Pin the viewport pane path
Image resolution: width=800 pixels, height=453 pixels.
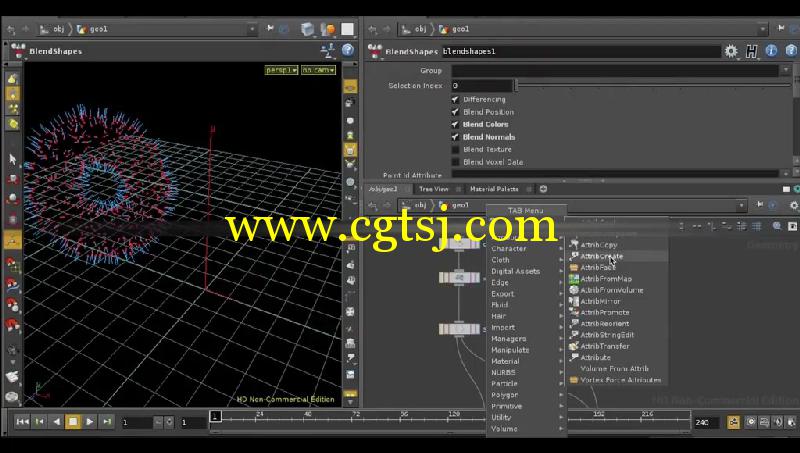(x=270, y=29)
